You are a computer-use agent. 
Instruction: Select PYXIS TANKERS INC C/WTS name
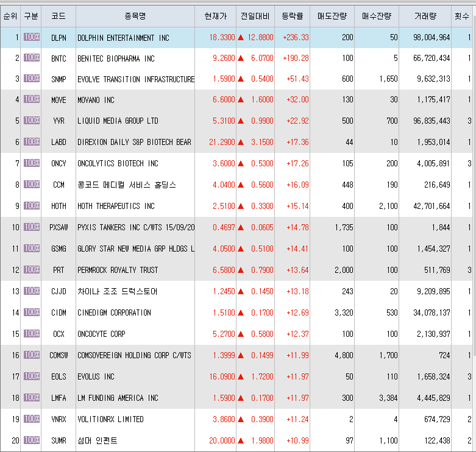click(136, 227)
